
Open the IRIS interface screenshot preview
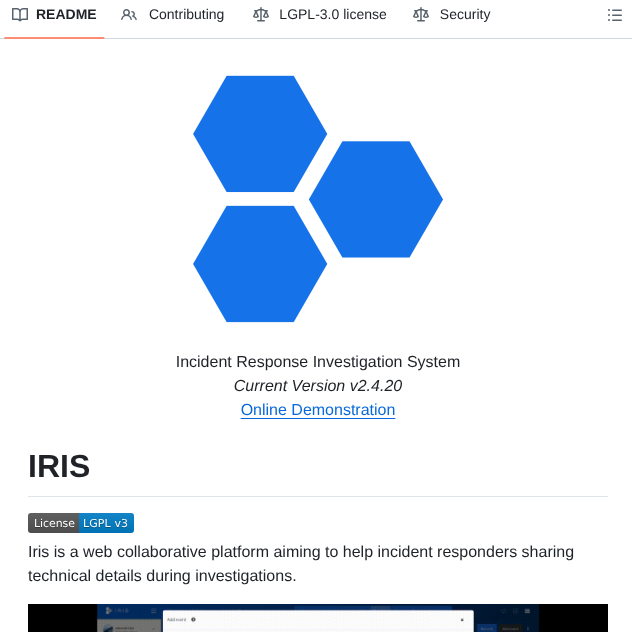tap(318, 618)
